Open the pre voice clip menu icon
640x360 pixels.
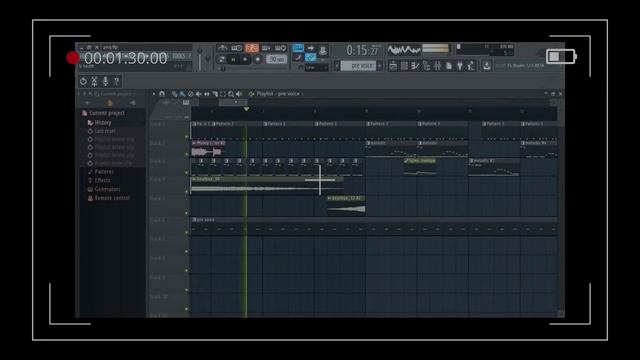tap(194, 220)
